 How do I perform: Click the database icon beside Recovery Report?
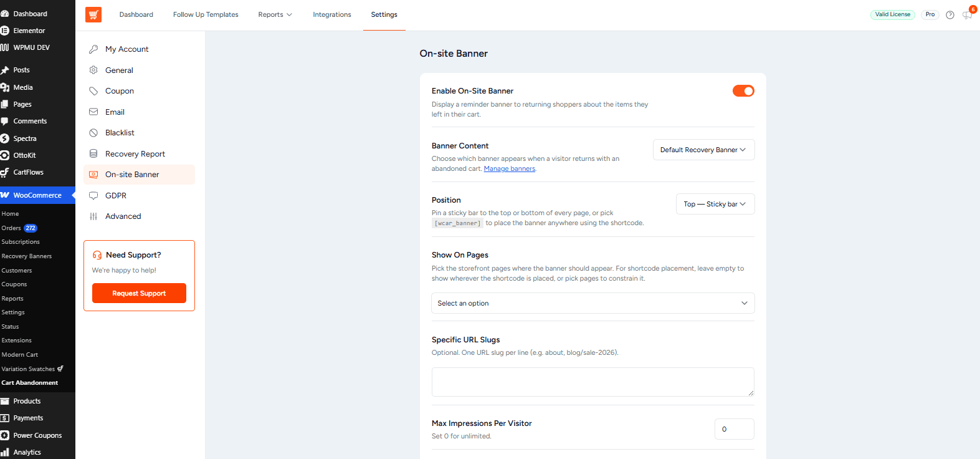(93, 154)
